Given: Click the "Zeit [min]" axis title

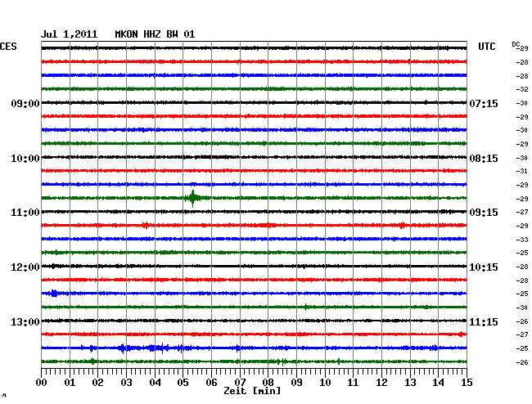Looking at the screenshot, I should coord(252,391).
